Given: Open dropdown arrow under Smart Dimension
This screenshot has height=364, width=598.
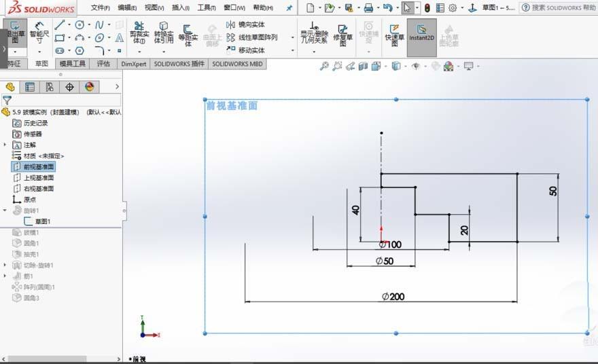Looking at the screenshot, I should (x=39, y=52).
